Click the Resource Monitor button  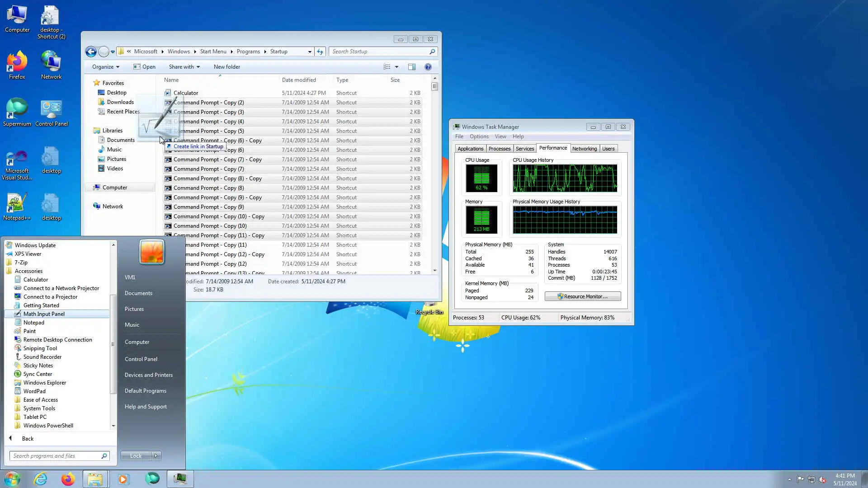(x=582, y=296)
